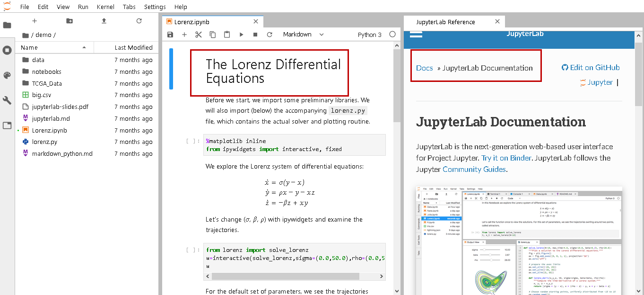Cut the selected cell with scissors icon
The height and width of the screenshot is (295, 644).
pos(199,35)
